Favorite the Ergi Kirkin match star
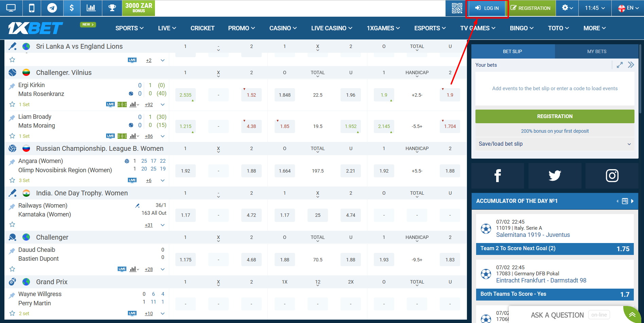 [12, 104]
